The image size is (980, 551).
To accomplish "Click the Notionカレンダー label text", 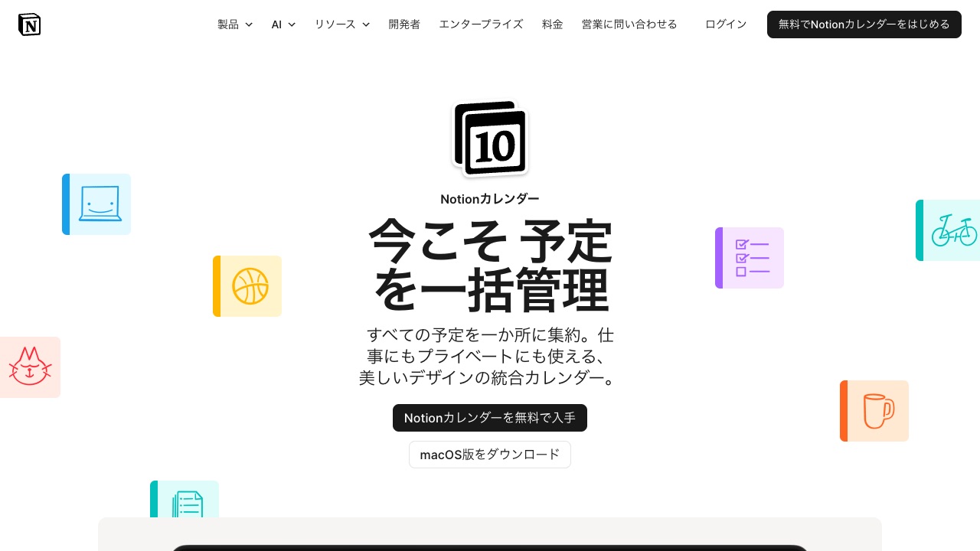I will [x=490, y=199].
